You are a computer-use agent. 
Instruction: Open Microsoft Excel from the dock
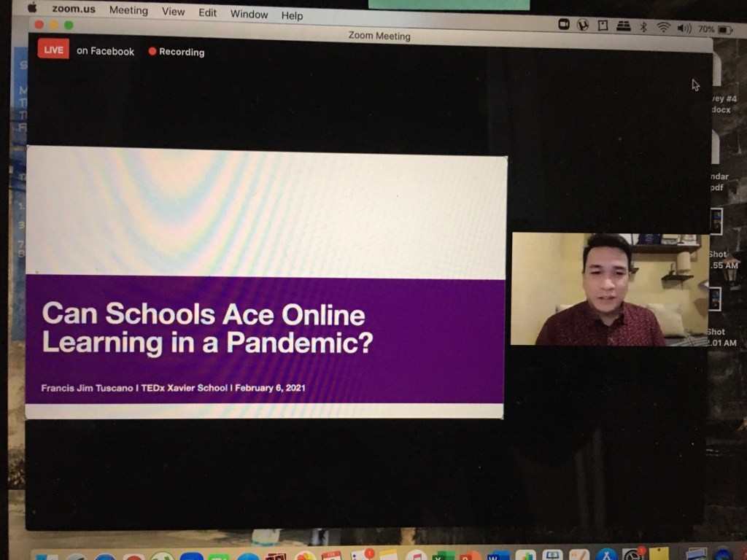pos(443,556)
